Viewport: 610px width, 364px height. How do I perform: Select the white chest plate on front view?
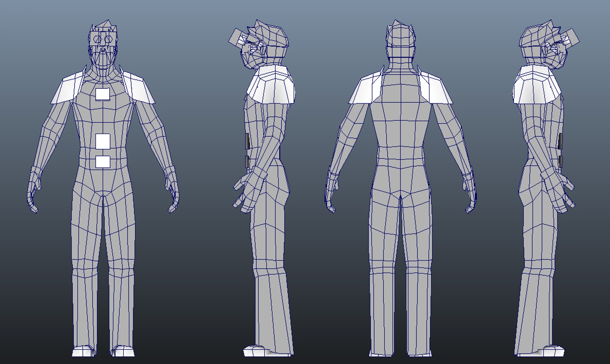(103, 94)
